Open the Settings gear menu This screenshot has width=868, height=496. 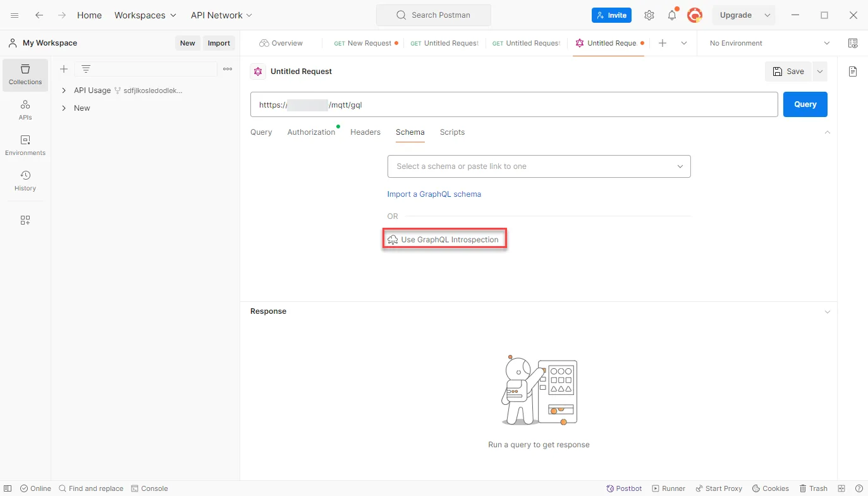tap(649, 15)
